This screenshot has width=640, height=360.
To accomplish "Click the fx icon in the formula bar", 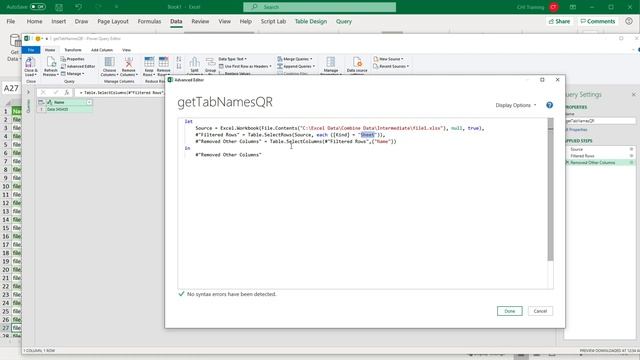I will pos(67,93).
